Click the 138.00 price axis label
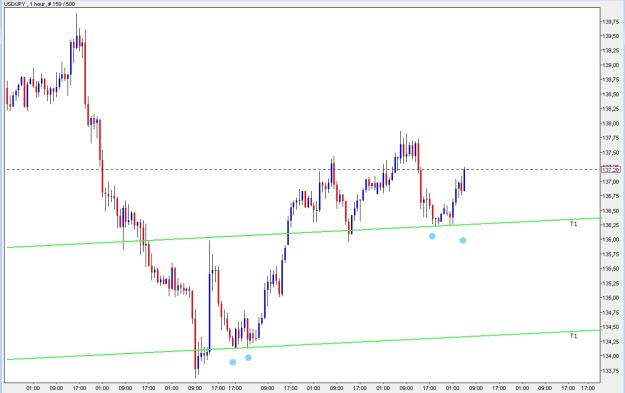This screenshot has width=625, height=393. 611,124
